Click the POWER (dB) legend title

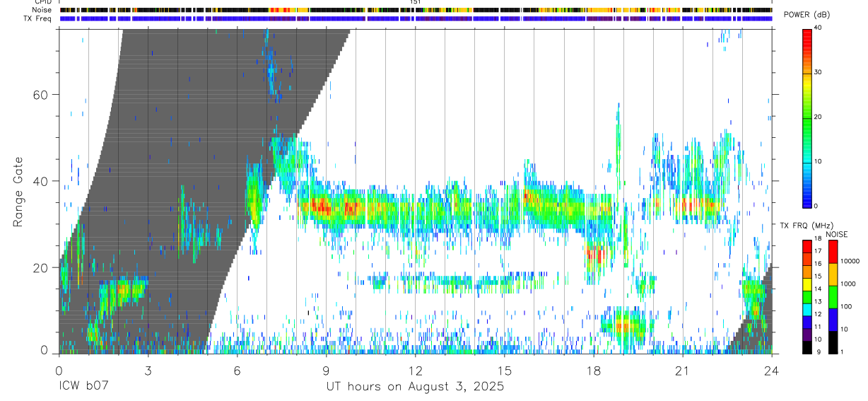[807, 16]
